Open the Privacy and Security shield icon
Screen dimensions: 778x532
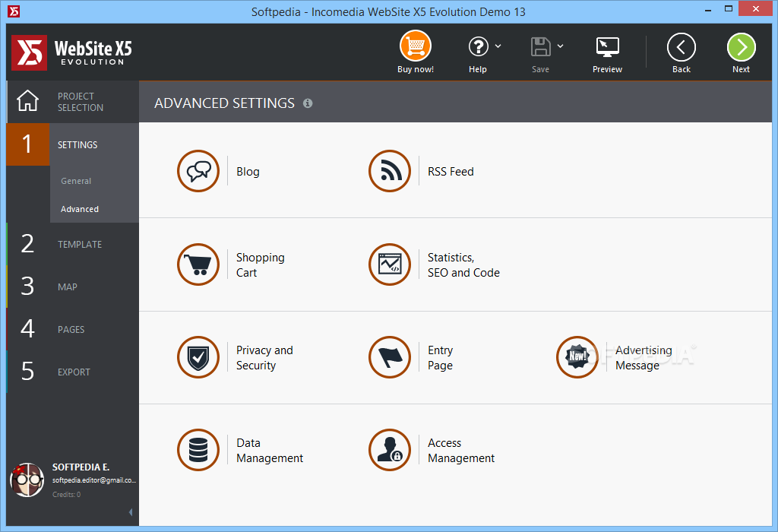pos(198,357)
